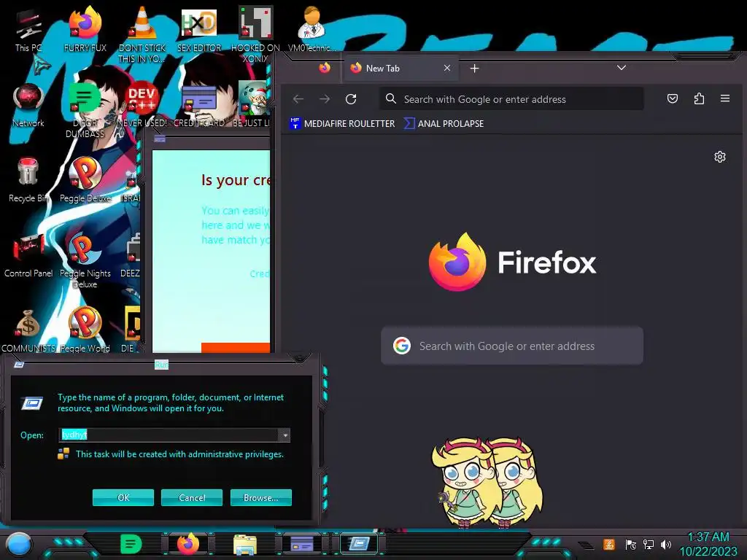Click the taskbar clock showing 1:37 AM
The height and width of the screenshot is (560, 747).
tap(708, 544)
